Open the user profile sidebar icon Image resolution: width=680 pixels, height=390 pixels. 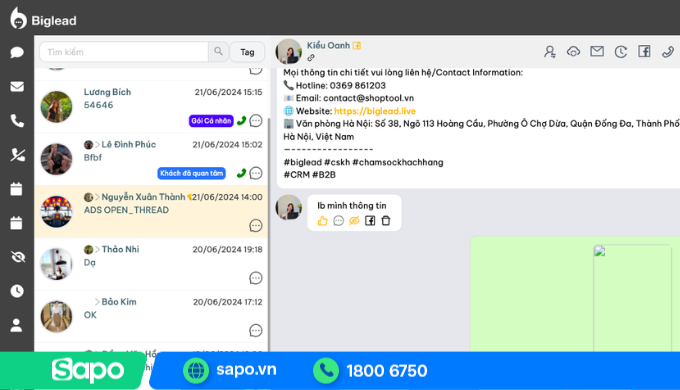tap(16, 325)
